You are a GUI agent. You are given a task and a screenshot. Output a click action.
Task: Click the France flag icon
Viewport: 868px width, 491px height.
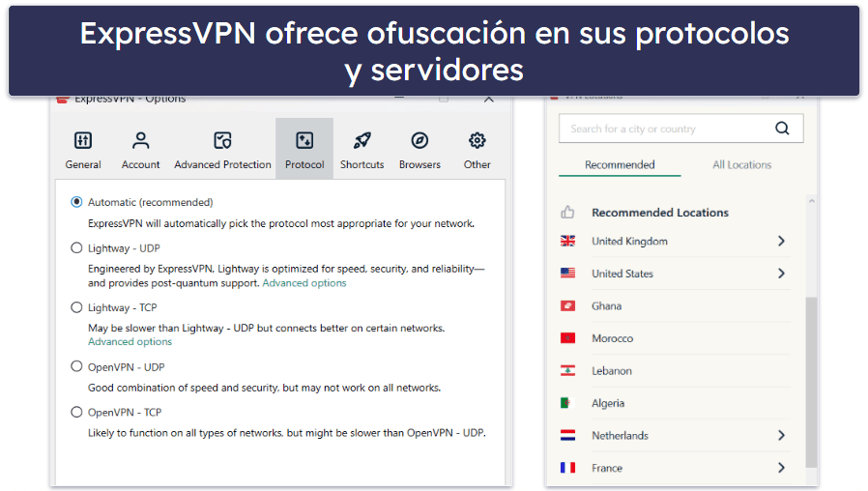567,468
